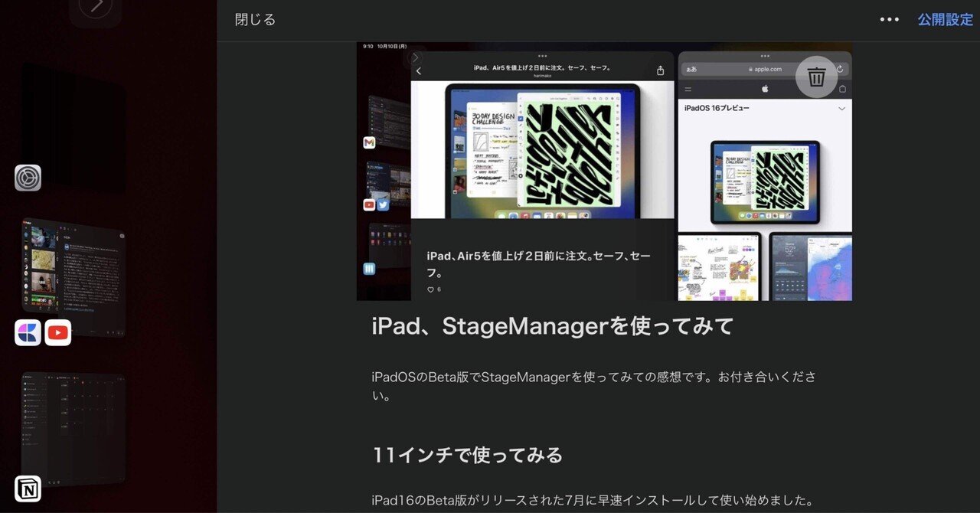
Task: Click the ••• dots above the embedded article title
Action: 544,55
